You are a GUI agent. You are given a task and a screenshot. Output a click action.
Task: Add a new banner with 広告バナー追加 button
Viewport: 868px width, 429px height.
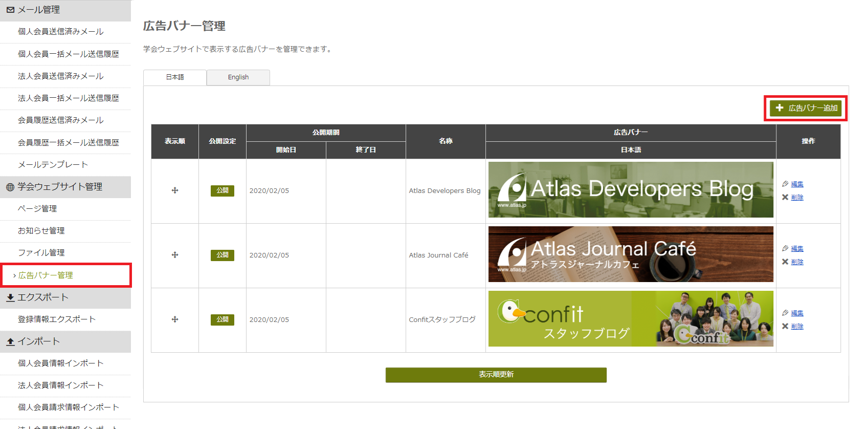pyautogui.click(x=806, y=108)
